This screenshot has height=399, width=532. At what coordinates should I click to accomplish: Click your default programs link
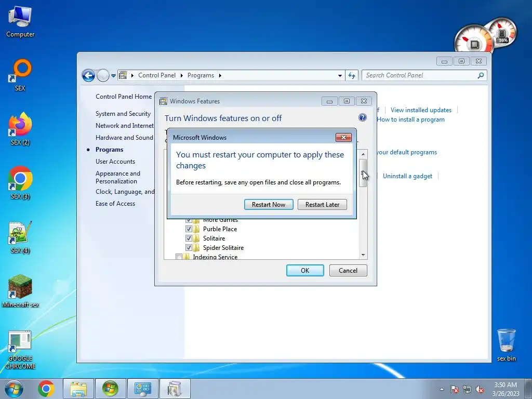(407, 152)
